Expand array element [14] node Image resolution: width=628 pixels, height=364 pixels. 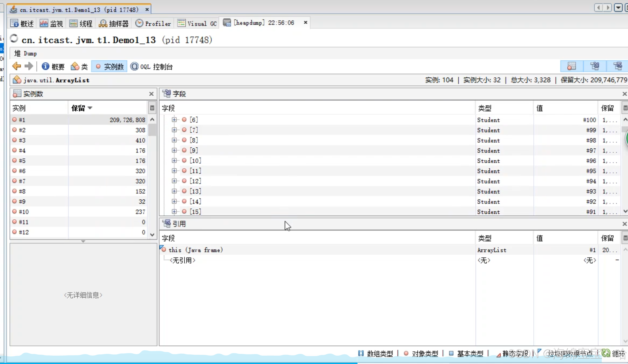(x=174, y=201)
